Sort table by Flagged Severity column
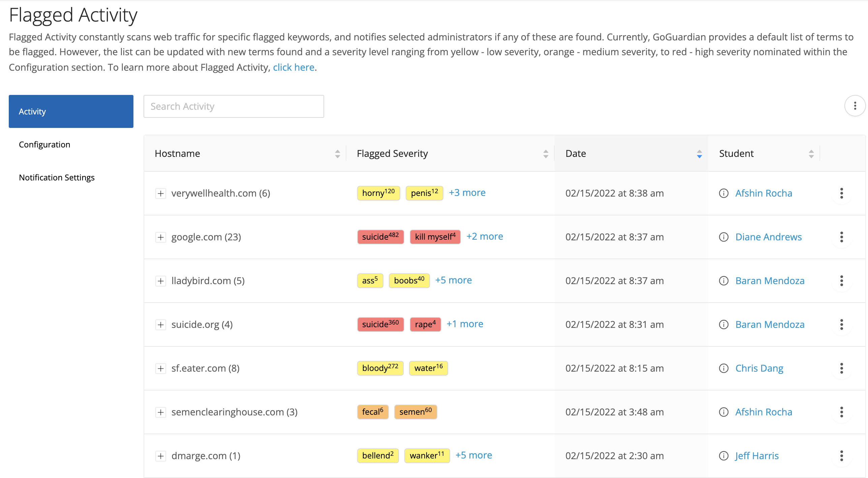The width and height of the screenshot is (868, 478). 546,154
